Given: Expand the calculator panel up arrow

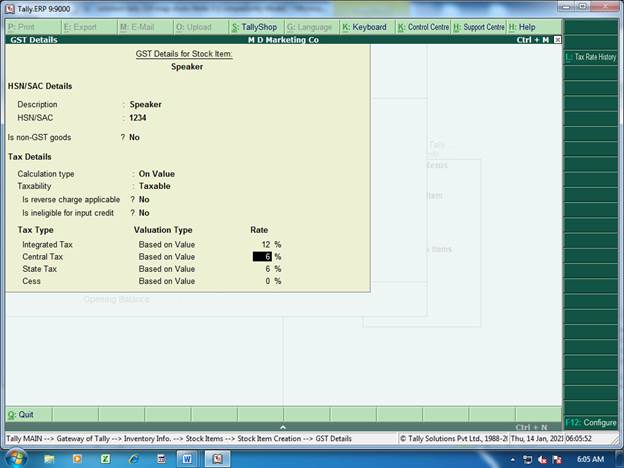Looking at the screenshot, I should 283,427.
